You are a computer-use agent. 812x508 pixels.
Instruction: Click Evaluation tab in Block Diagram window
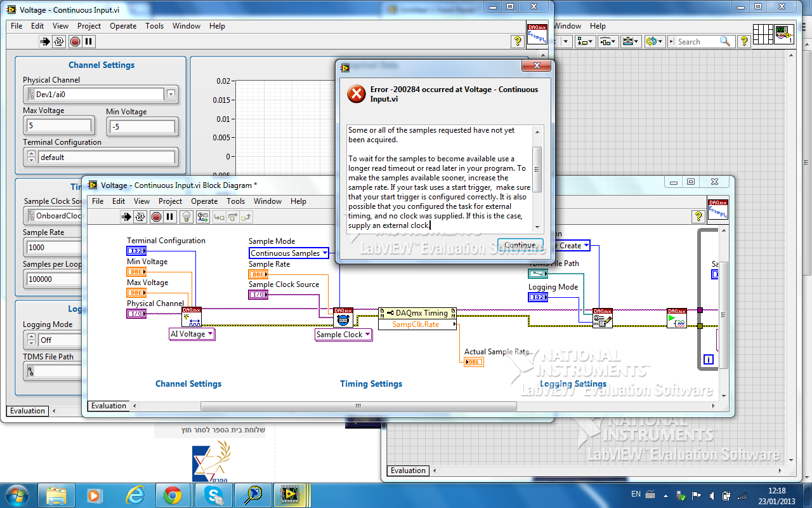pyautogui.click(x=108, y=406)
